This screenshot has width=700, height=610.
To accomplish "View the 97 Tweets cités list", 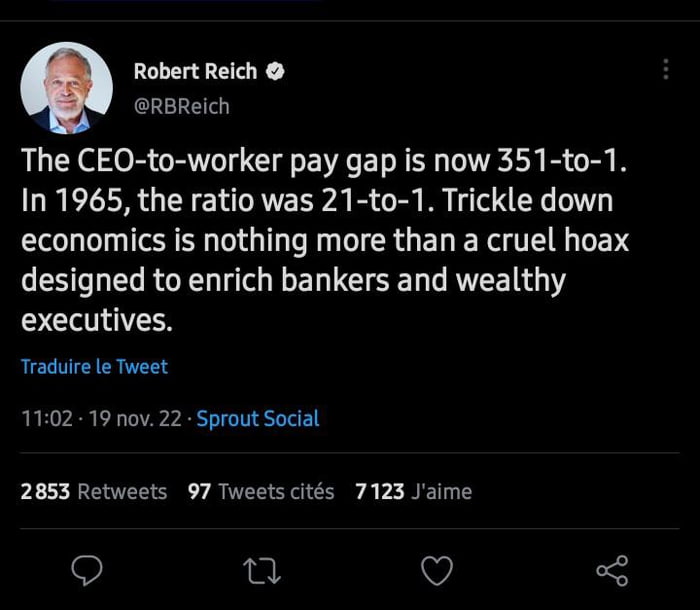I will pos(261,491).
